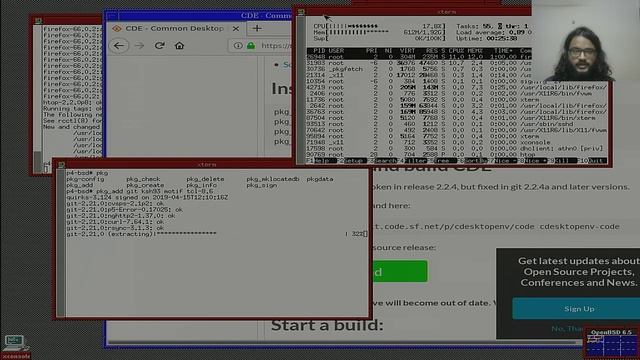This screenshot has height=360, width=640.
Task: Click the xconsole icon on the desktop
Action: [x=15, y=346]
